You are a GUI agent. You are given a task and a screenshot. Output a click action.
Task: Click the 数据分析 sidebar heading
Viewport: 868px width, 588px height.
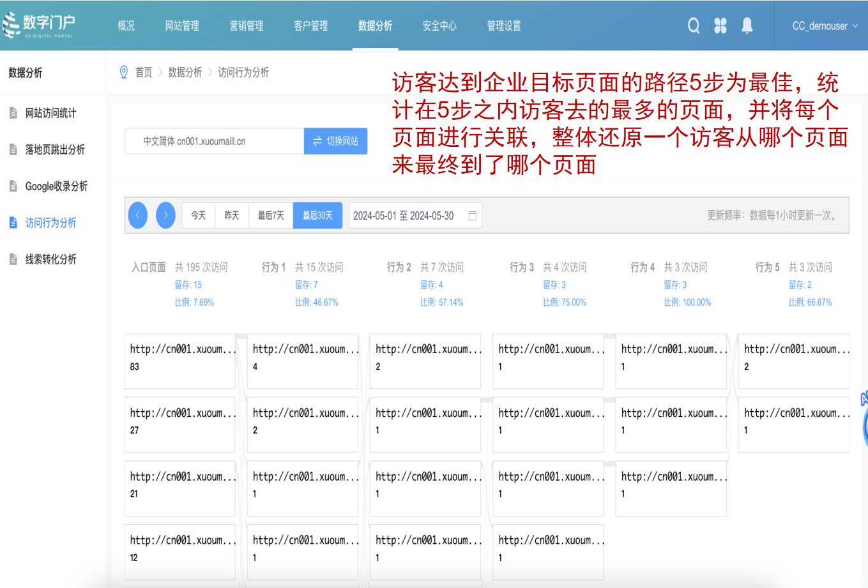point(26,72)
